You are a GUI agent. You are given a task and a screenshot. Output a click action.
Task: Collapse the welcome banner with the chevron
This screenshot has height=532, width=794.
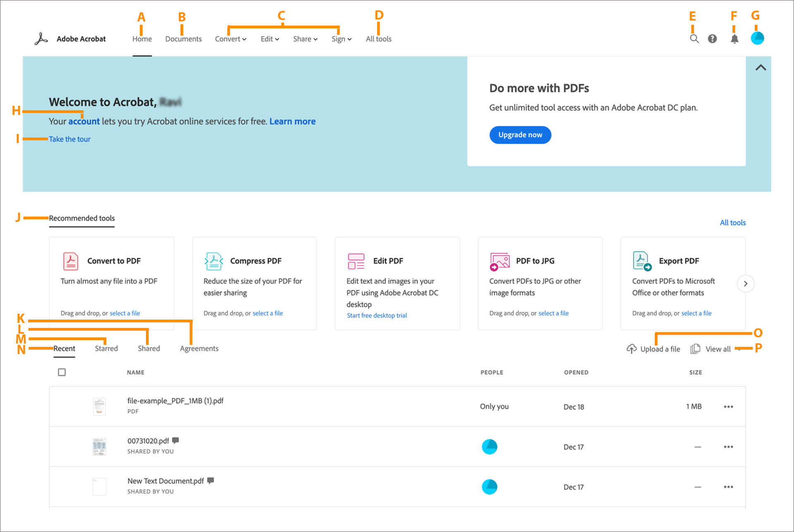pos(761,67)
